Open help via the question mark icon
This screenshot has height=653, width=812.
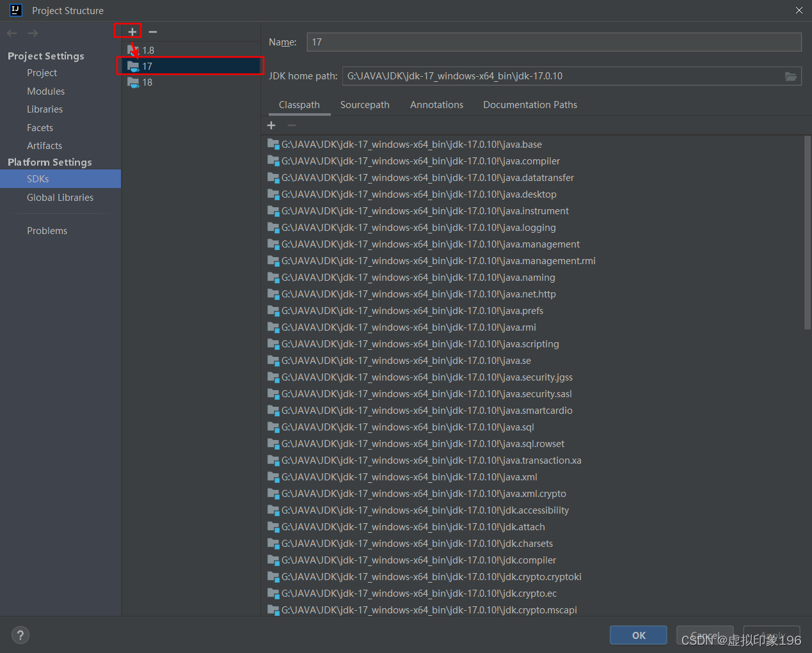(20, 634)
